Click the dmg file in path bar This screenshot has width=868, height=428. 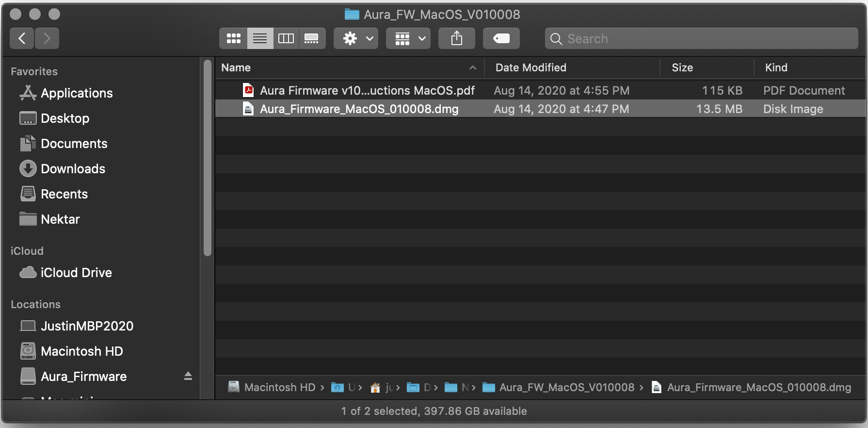(x=751, y=387)
